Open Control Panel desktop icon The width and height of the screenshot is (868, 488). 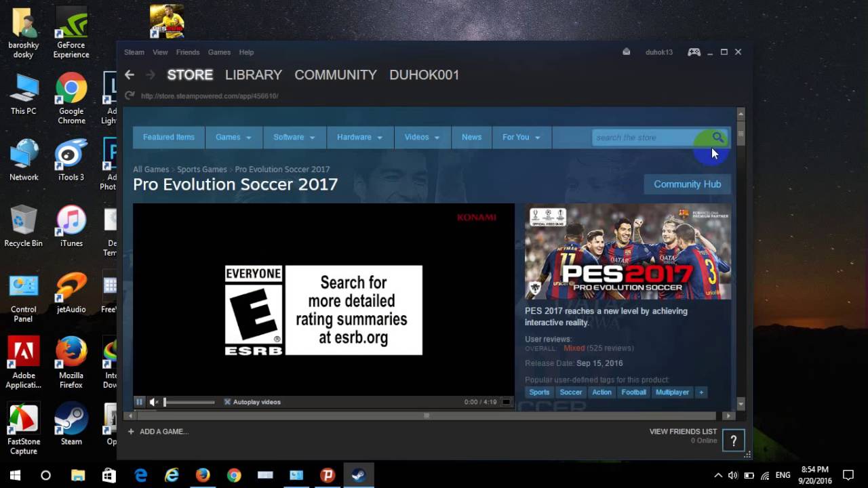pos(23,297)
